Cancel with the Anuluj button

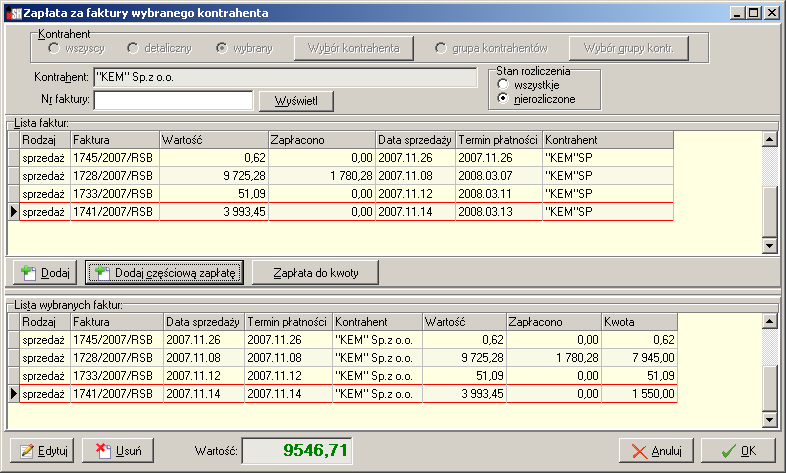pyautogui.click(x=657, y=450)
